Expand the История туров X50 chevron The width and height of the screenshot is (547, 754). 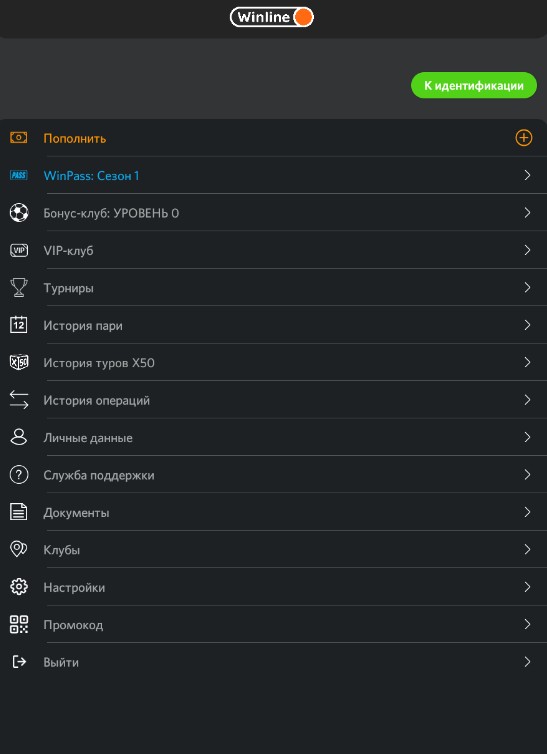point(527,362)
